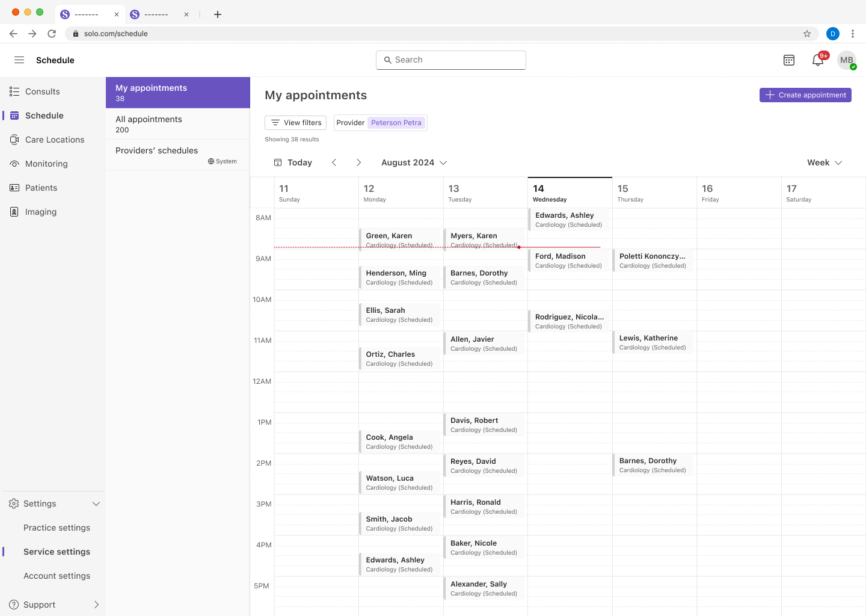Open Service settings
Screen dimensions: 866x616
pos(57,552)
